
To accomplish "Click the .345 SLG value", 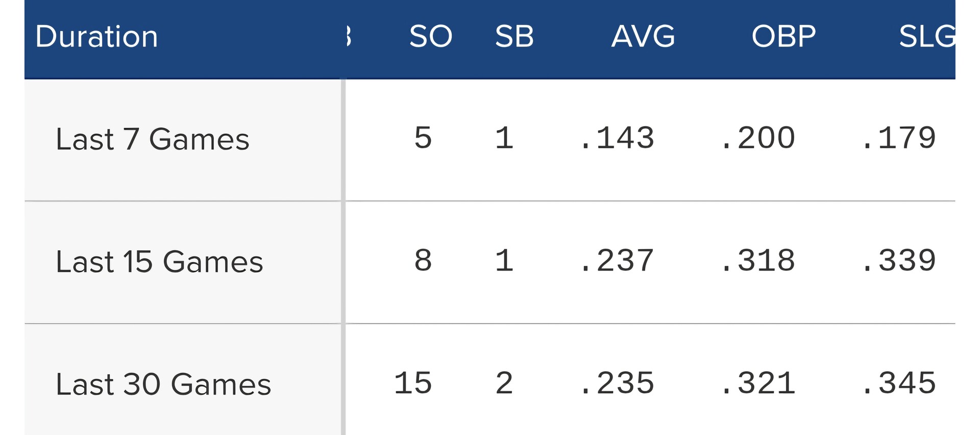I will pos(899,383).
